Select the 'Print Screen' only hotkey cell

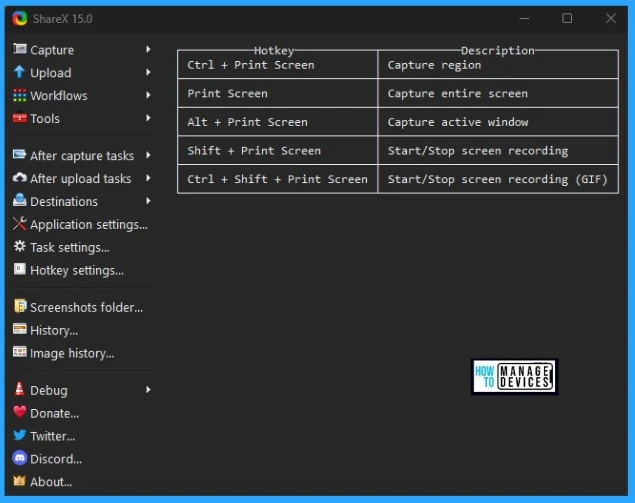[x=277, y=94]
